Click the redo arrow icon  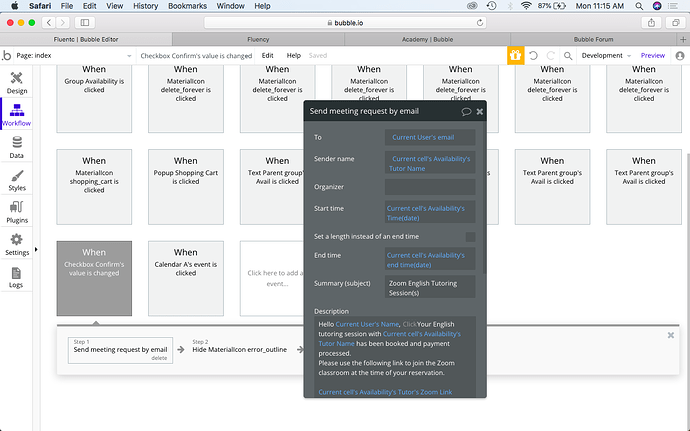(x=551, y=55)
